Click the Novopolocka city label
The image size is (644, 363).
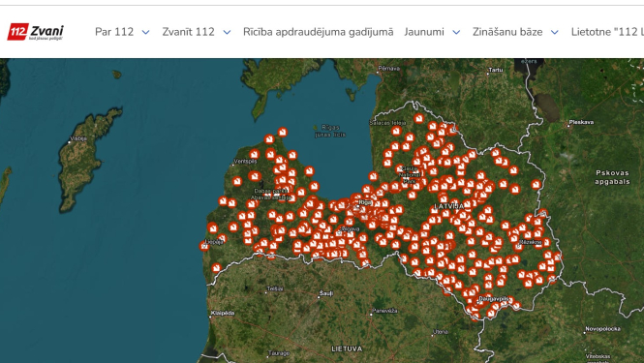(602, 329)
